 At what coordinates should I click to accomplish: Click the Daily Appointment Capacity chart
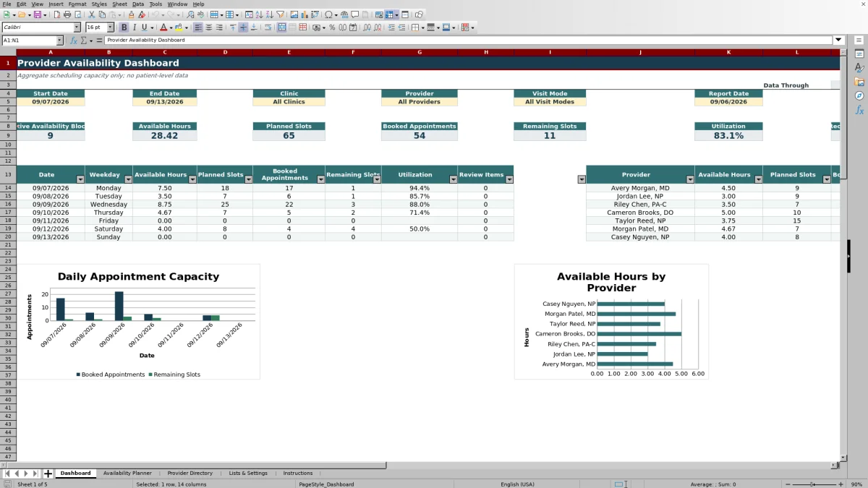(x=137, y=322)
